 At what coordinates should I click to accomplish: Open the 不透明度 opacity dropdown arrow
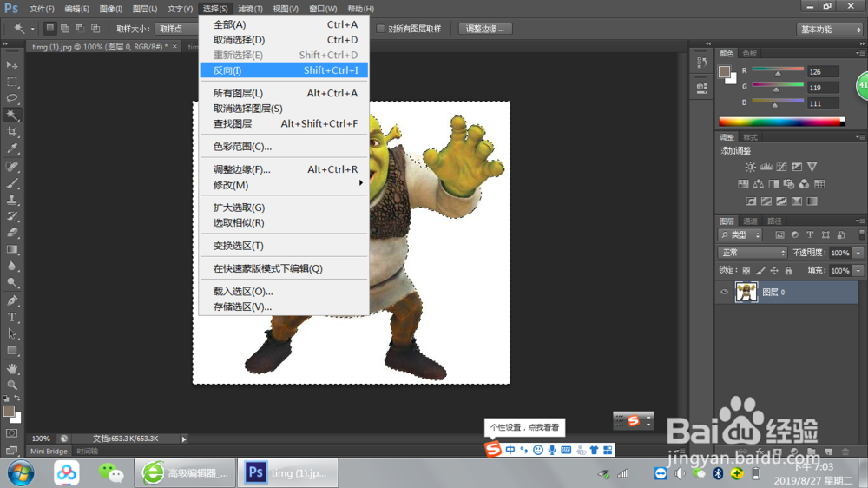pos(858,253)
